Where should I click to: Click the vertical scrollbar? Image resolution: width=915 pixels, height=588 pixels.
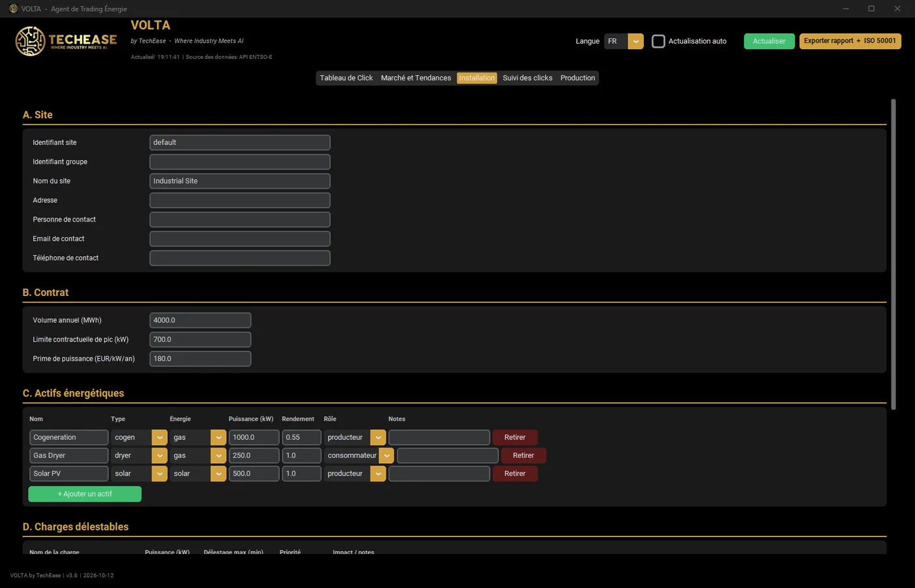[x=893, y=255]
